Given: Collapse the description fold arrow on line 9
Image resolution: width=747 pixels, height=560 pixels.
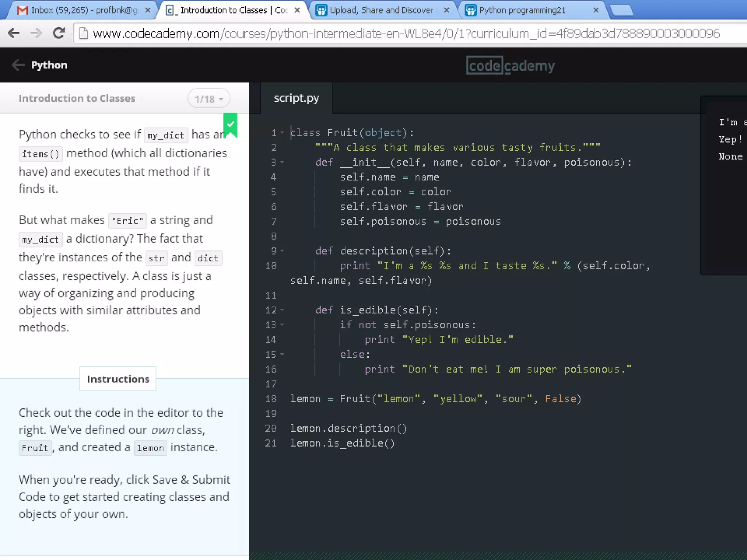Looking at the screenshot, I should pos(282,251).
